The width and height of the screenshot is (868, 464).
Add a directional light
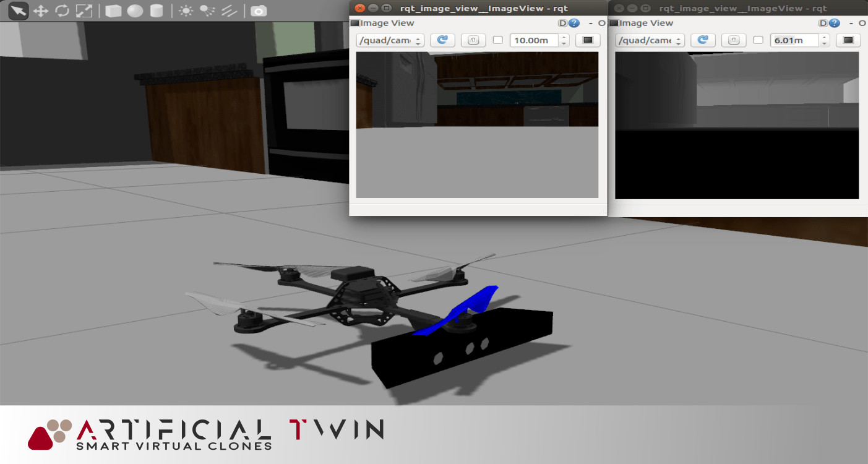click(x=229, y=11)
